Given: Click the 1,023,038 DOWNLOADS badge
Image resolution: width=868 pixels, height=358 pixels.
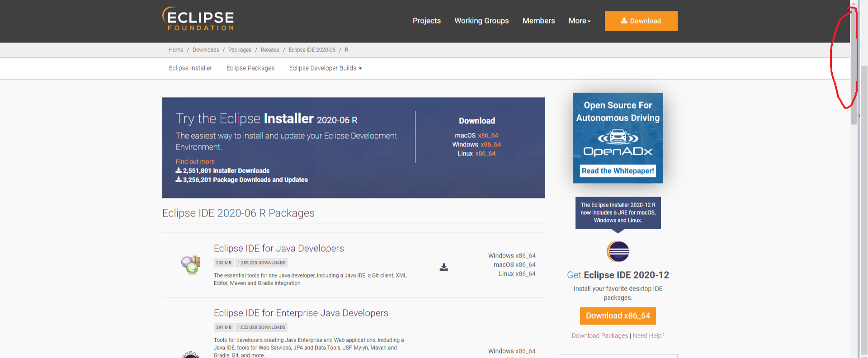Looking at the screenshot, I should coord(262,327).
